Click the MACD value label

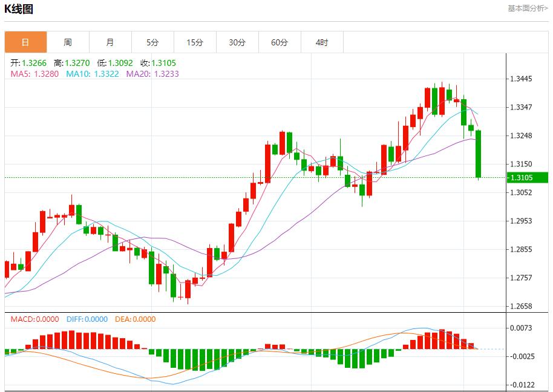(x=34, y=319)
